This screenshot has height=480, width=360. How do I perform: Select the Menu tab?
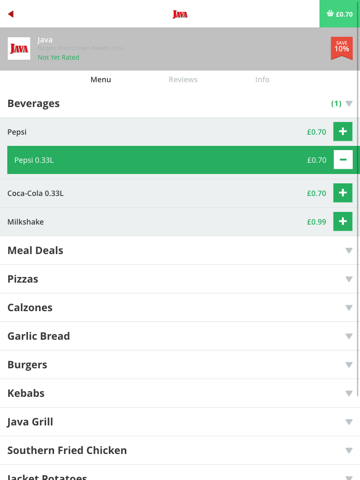pos(101,80)
